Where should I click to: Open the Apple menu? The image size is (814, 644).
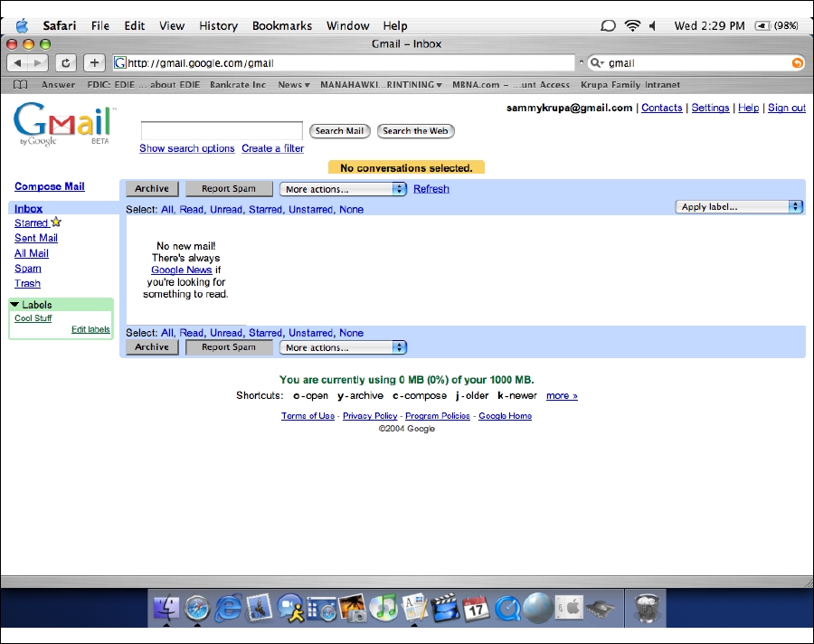[22, 25]
